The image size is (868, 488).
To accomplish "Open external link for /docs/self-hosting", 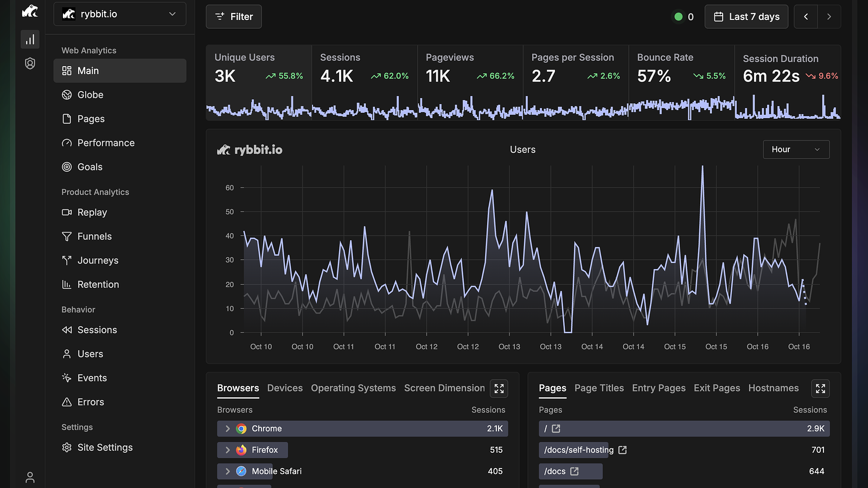I will (623, 450).
